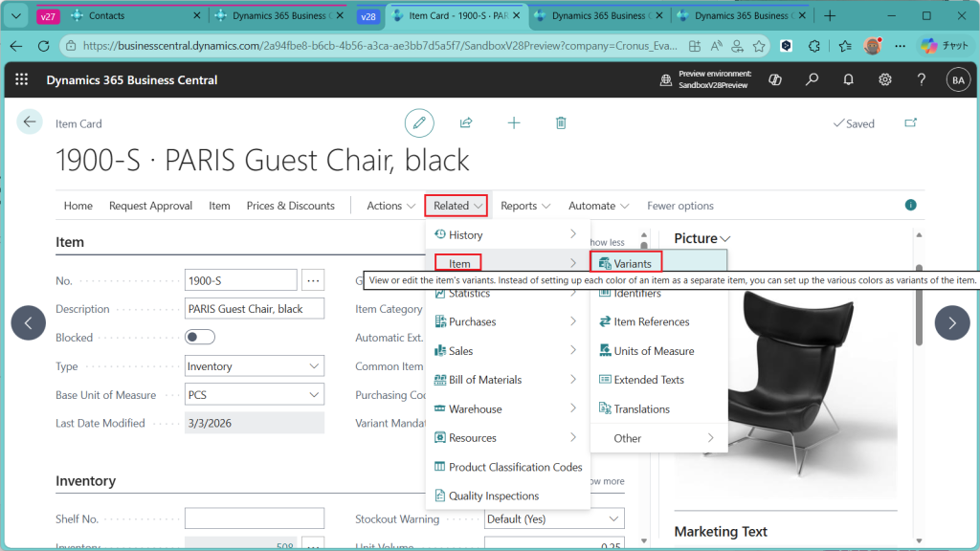Delete the item with trash icon

[561, 122]
